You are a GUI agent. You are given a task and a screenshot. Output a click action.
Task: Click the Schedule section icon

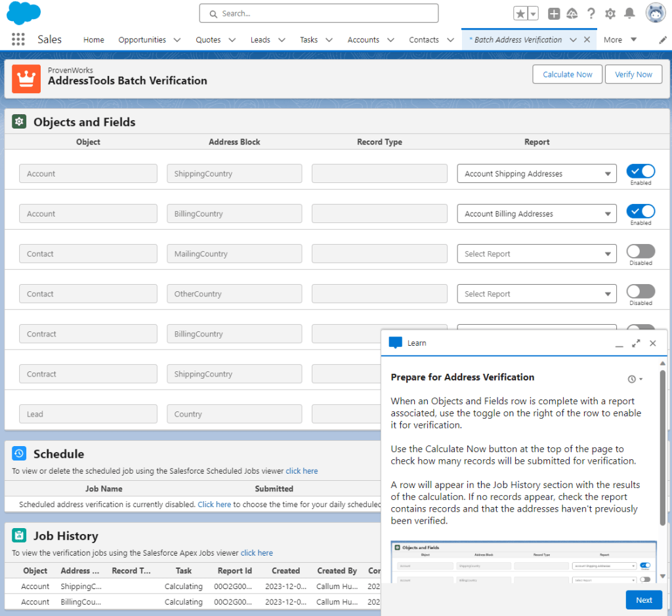tap(19, 453)
